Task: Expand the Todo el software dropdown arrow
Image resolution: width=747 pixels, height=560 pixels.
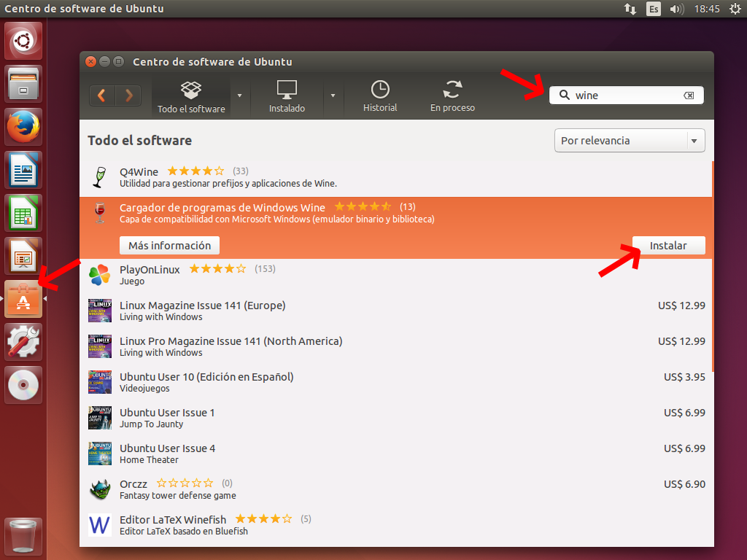Action: coord(239,96)
